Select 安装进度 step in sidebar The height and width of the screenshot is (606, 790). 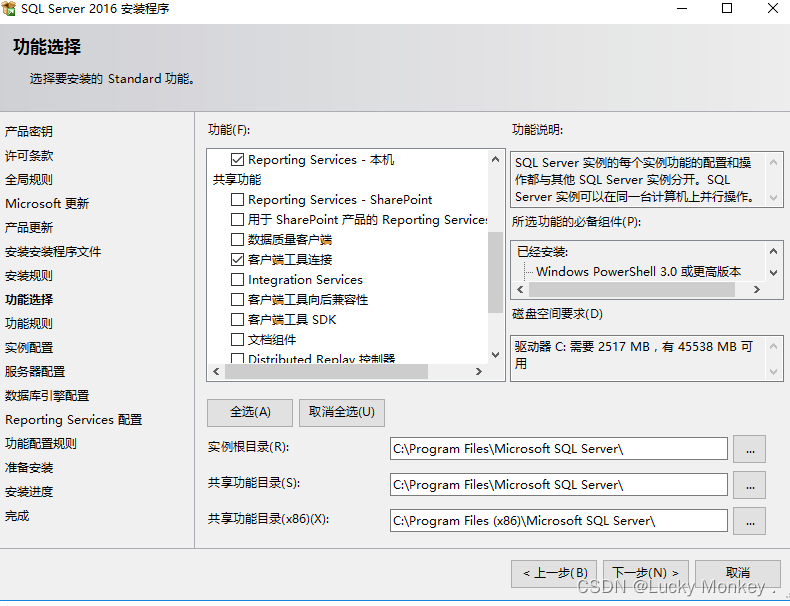coord(29,492)
